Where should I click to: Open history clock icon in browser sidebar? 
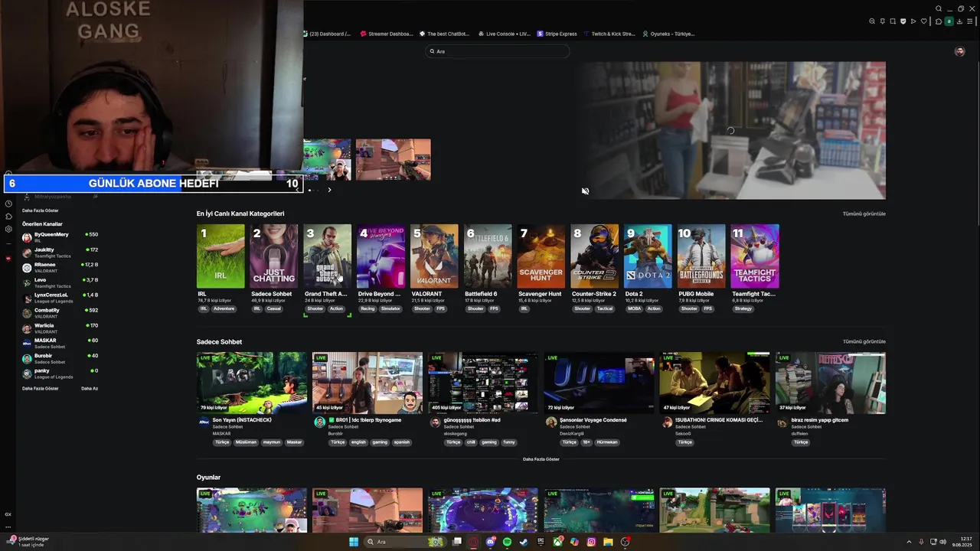pyautogui.click(x=8, y=204)
